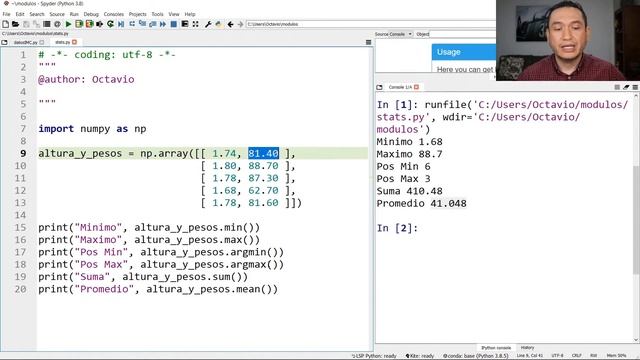Click the debugger Continue execution double-arrow icon
The image size is (640, 360).
pyautogui.click(x=163, y=24)
